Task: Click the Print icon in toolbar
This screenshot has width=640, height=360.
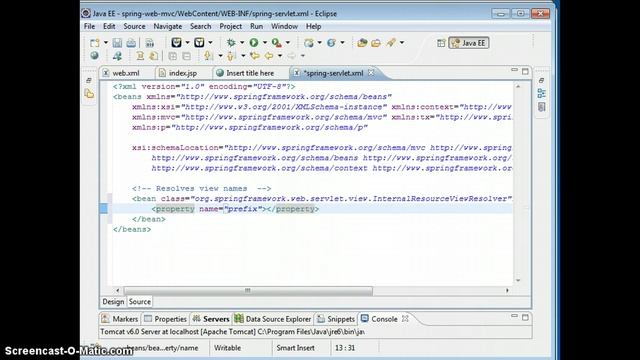Action: [x=131, y=42]
